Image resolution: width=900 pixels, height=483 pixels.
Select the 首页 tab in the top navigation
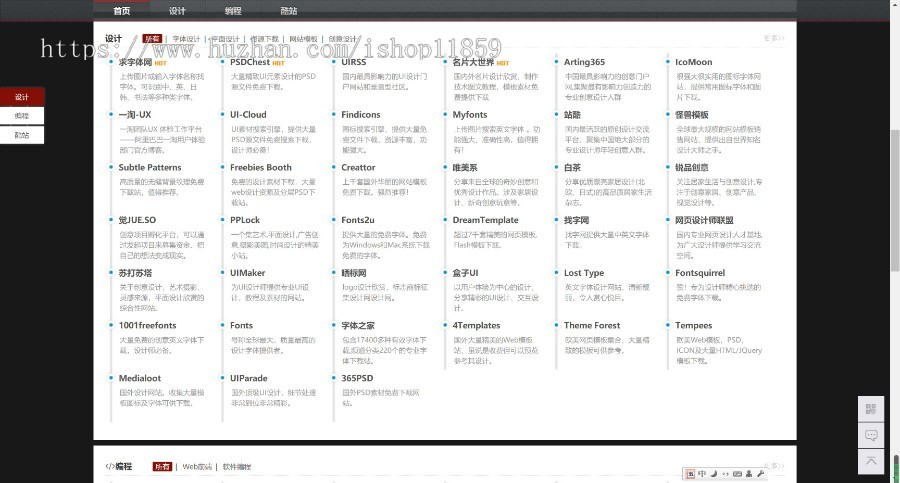pos(121,10)
